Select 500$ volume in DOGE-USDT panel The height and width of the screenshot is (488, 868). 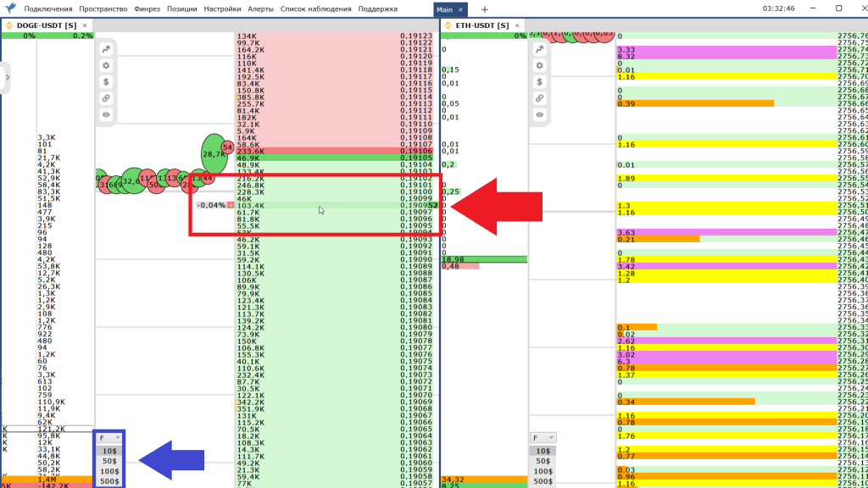[109, 481]
